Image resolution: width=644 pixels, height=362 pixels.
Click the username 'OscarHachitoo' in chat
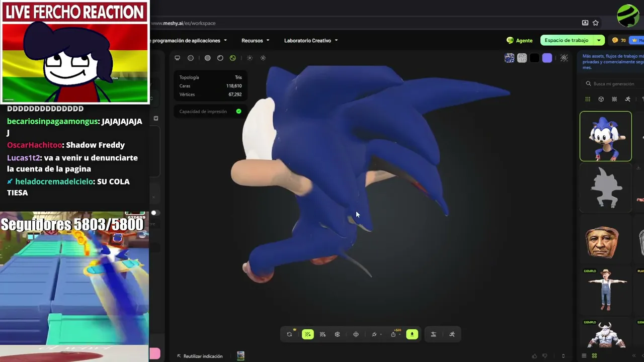[x=34, y=145]
